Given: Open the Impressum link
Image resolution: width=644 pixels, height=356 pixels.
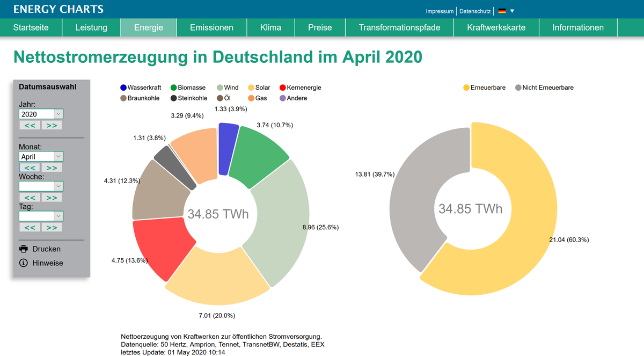Looking at the screenshot, I should (440, 11).
